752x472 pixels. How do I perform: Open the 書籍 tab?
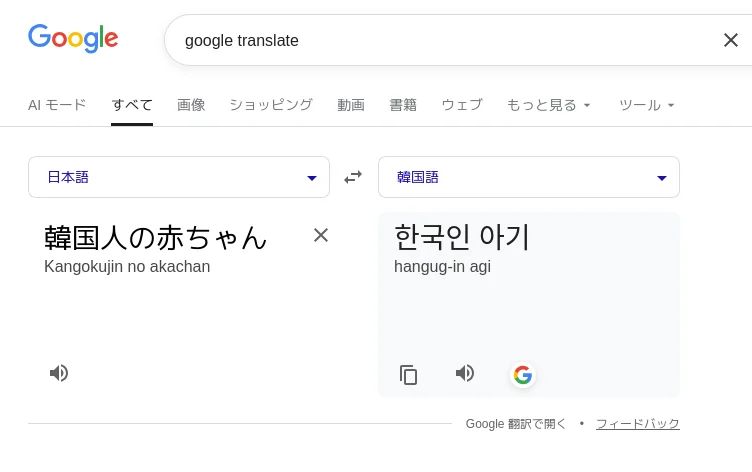[403, 105]
